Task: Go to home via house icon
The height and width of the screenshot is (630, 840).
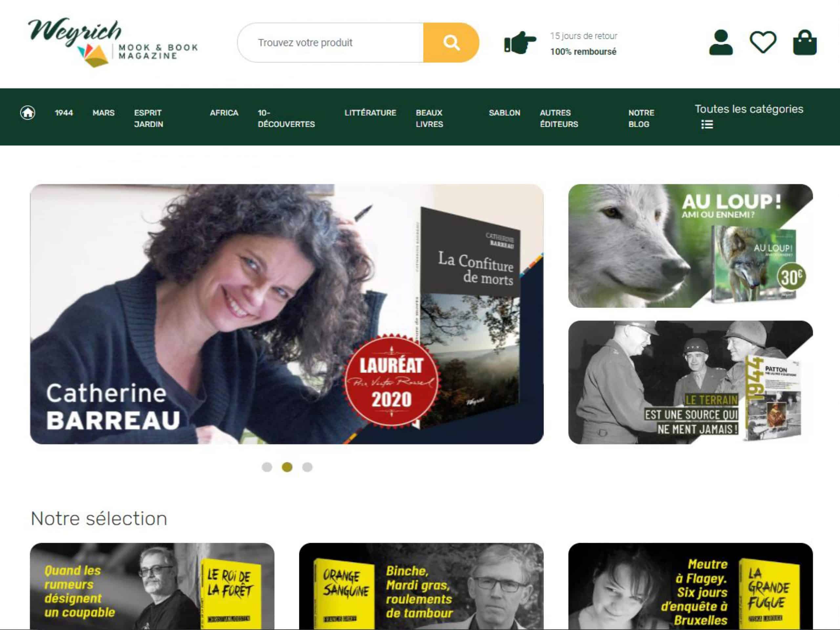Action: tap(28, 113)
